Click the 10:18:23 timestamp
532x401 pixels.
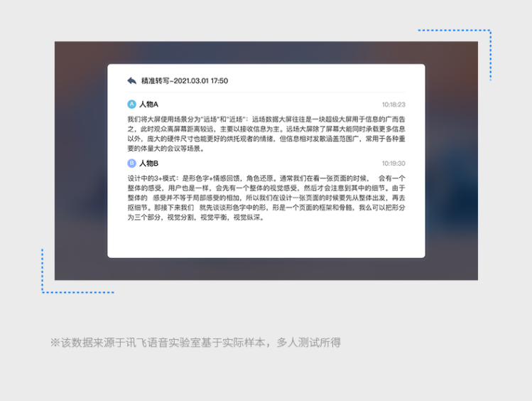(393, 105)
